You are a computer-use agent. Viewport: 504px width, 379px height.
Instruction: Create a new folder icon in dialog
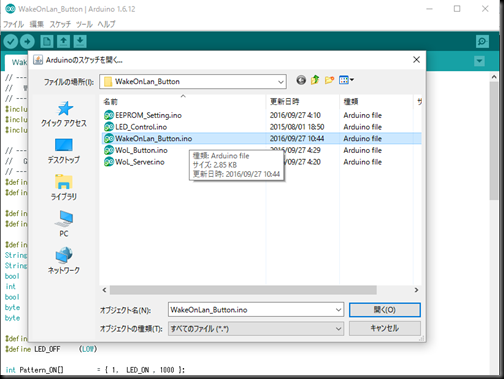tap(329, 80)
